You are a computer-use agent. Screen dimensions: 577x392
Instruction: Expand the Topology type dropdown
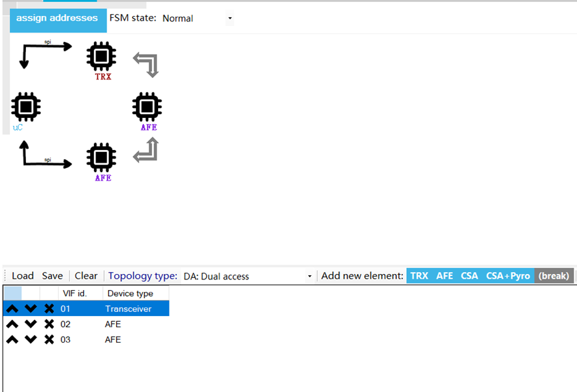coord(247,276)
